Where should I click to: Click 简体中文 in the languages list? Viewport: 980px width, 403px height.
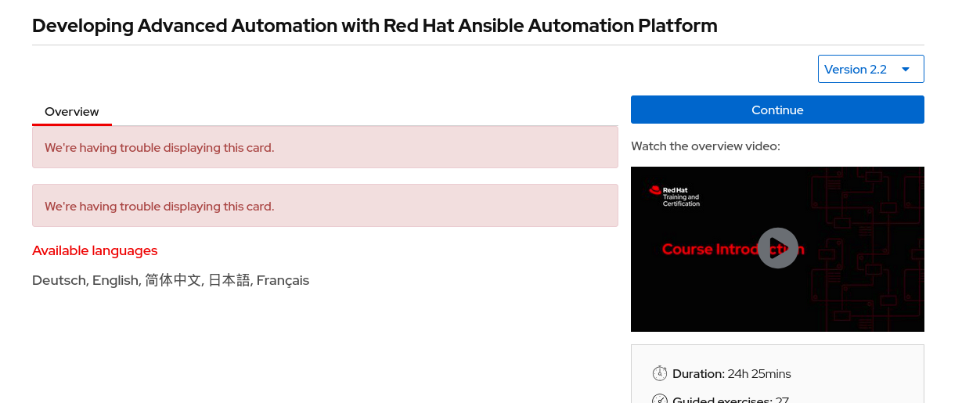(x=173, y=280)
